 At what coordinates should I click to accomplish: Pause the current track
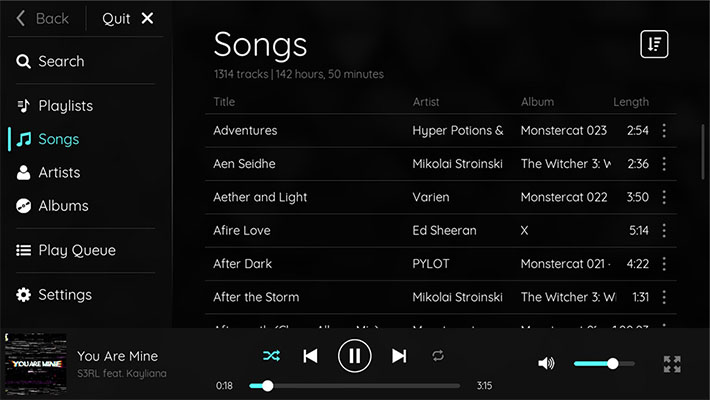pos(355,356)
